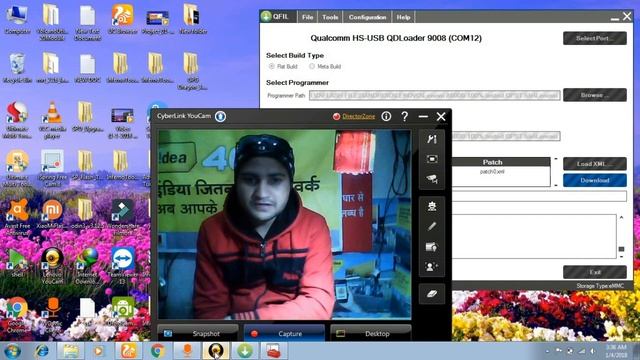Viewport: 640px width, 360px height.
Task: Open odin3 folder on desktop
Action: tap(86, 214)
